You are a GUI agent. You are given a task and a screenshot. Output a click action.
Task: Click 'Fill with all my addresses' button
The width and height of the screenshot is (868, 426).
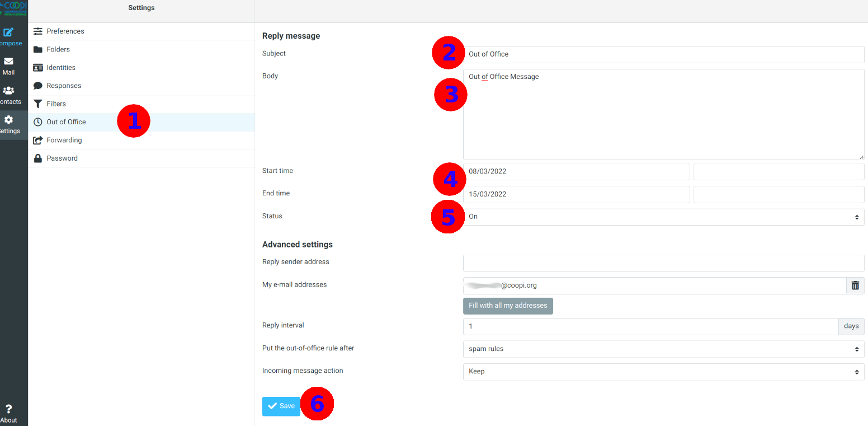click(508, 306)
